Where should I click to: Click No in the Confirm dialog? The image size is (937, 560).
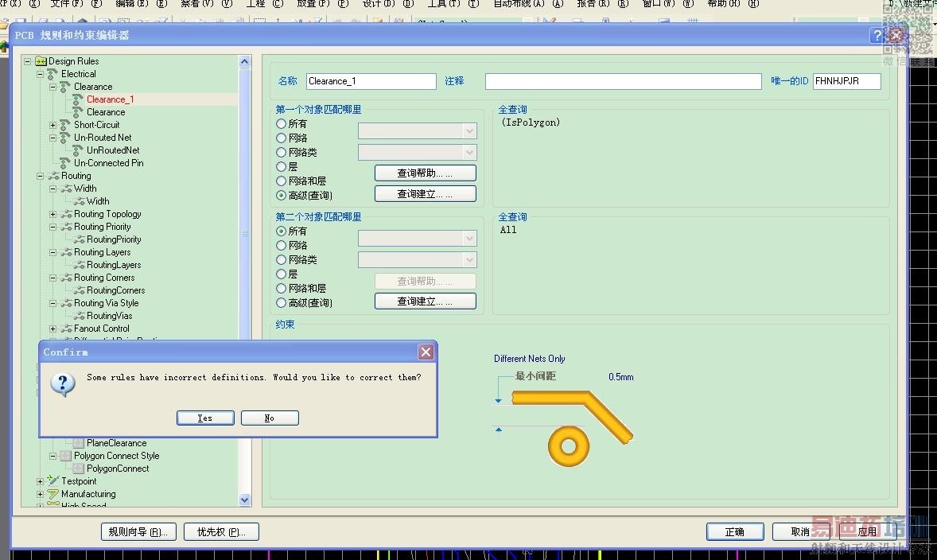(x=270, y=418)
